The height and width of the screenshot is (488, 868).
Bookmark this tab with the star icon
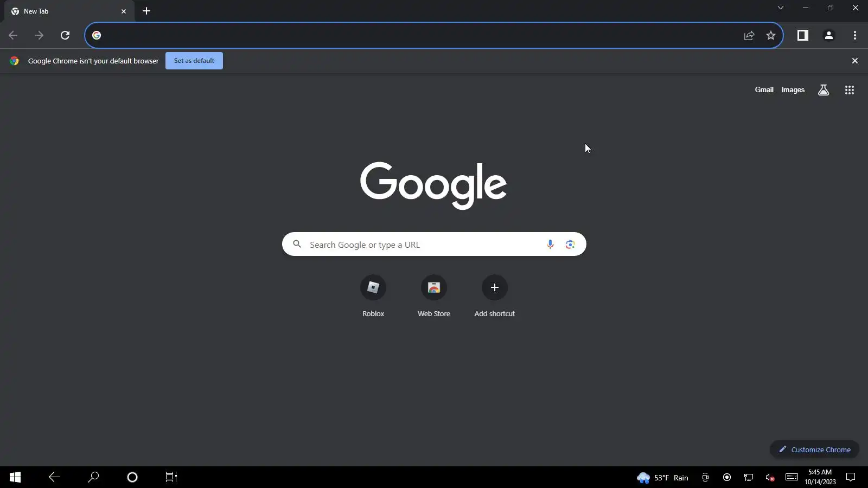pos(771,35)
